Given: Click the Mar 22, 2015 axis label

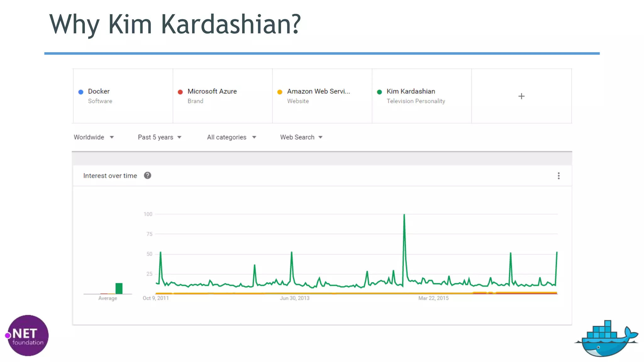Looking at the screenshot, I should [x=433, y=298].
